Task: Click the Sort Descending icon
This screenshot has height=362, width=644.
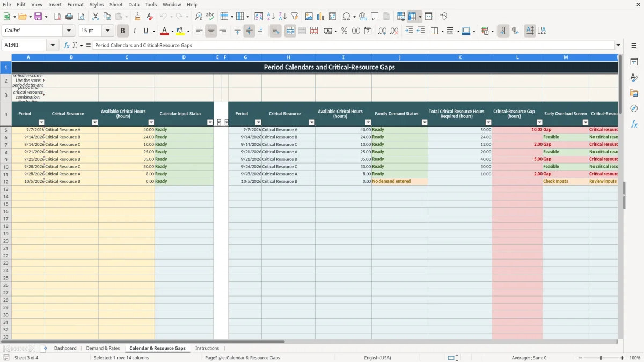Action: pos(283,17)
